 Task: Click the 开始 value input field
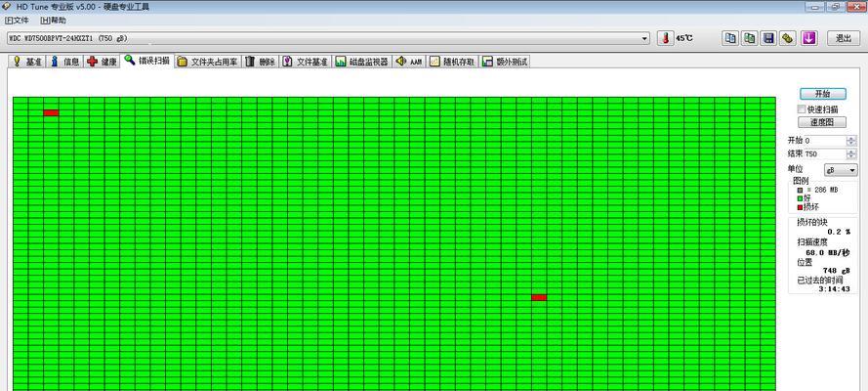pos(824,141)
